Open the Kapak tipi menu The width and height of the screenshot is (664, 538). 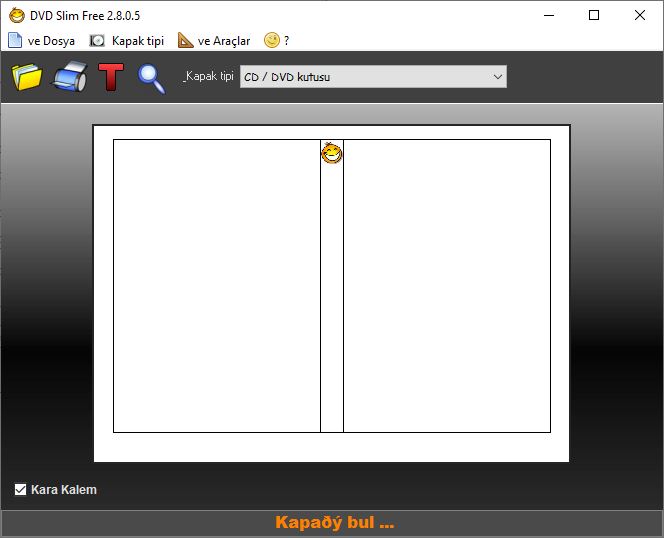[127, 41]
